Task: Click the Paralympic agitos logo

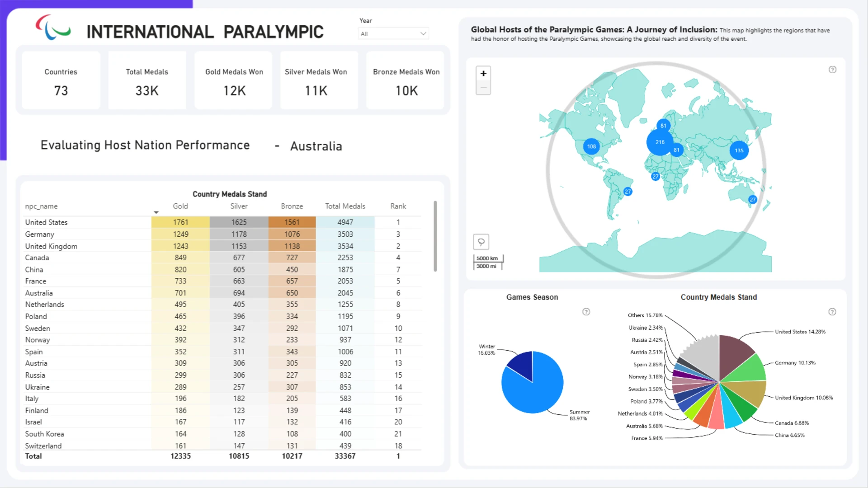Action: (x=53, y=27)
